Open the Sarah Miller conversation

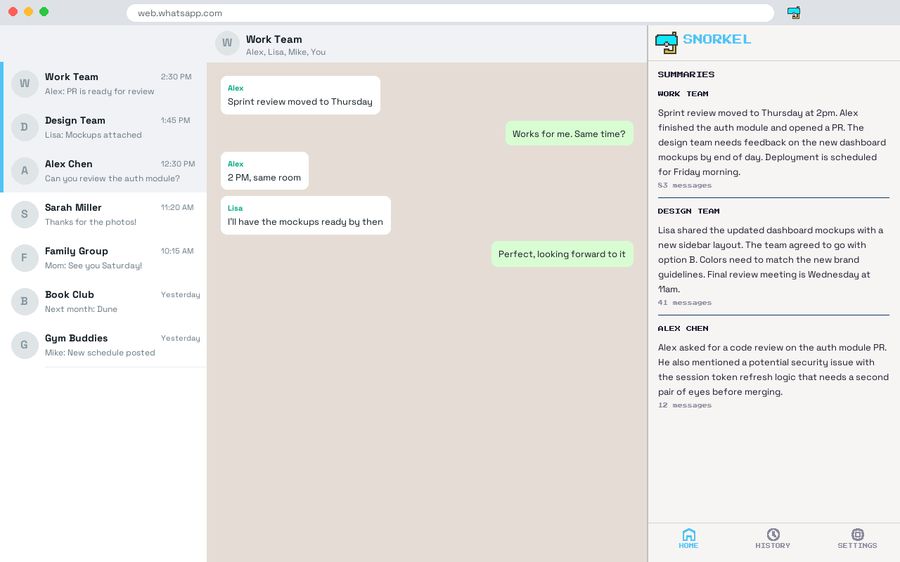click(103, 214)
